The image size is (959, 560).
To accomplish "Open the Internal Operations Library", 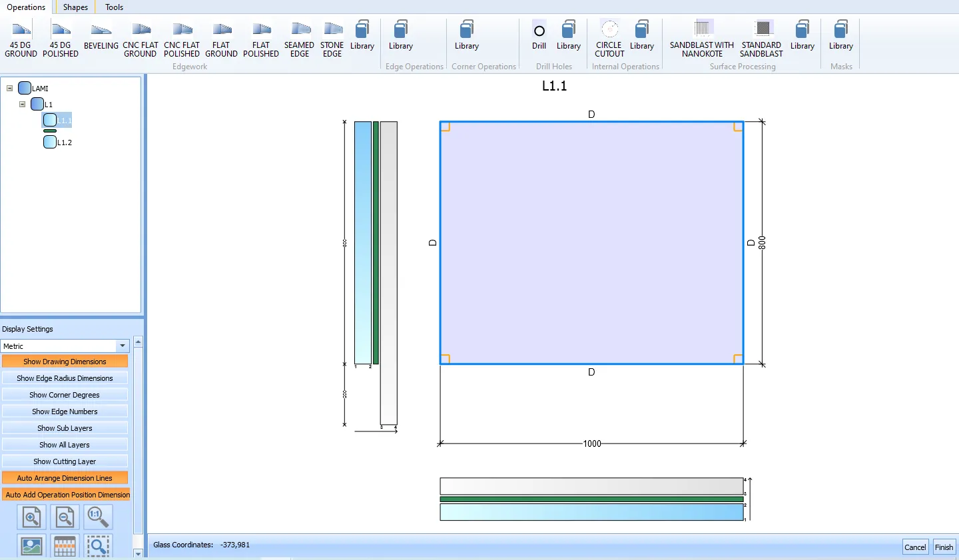I will pyautogui.click(x=642, y=36).
